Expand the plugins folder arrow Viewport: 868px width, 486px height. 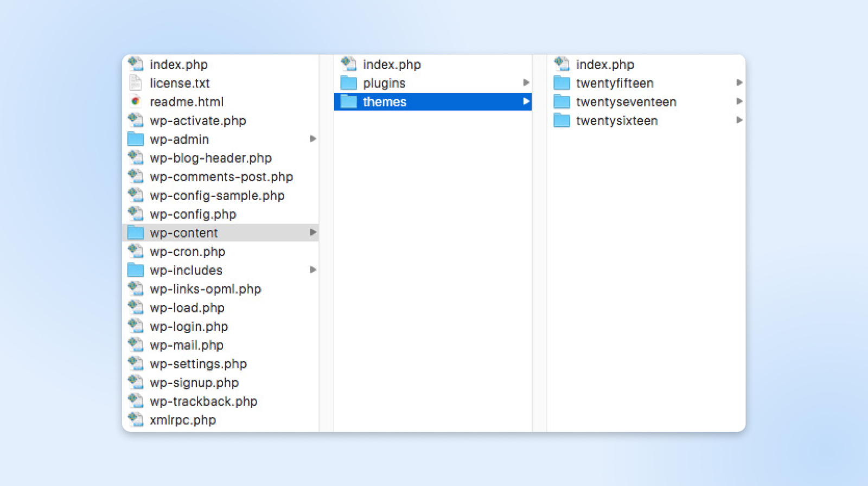pyautogui.click(x=526, y=82)
